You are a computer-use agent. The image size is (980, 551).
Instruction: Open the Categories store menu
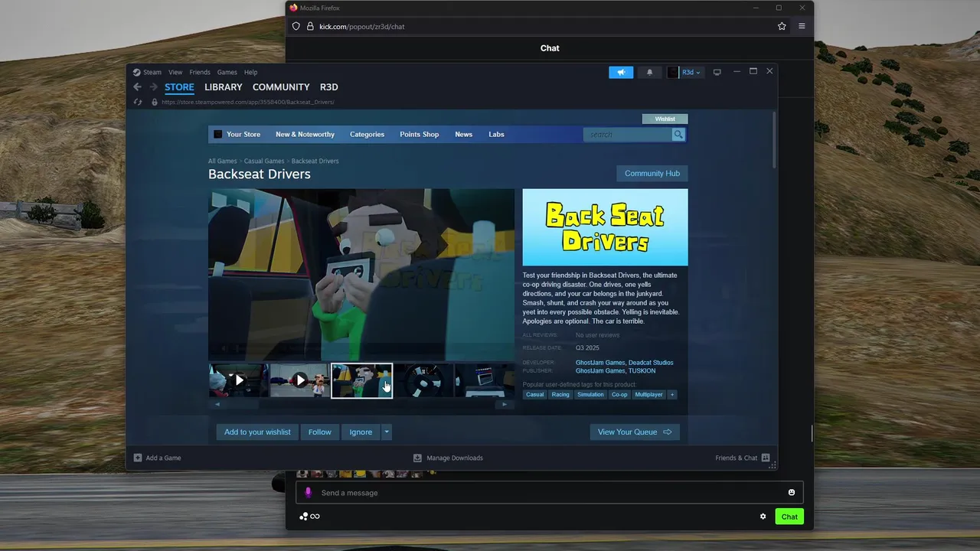tap(367, 135)
